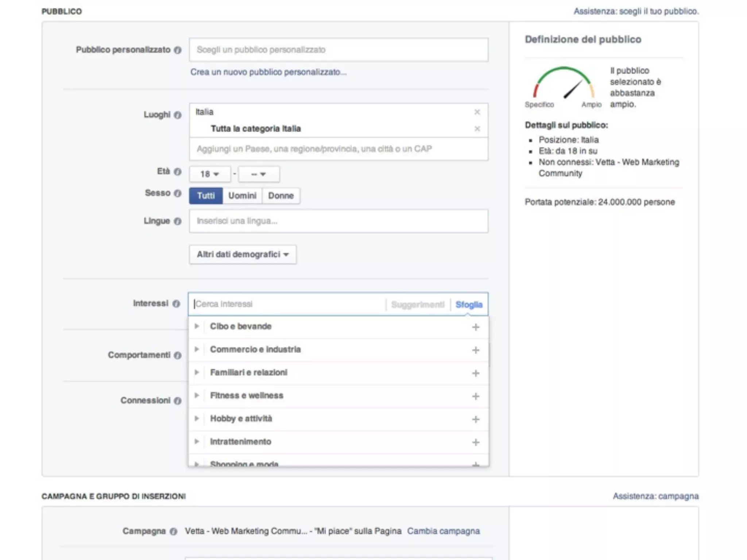Click info icon next to Interessi
The image size is (747, 560).
tap(176, 304)
